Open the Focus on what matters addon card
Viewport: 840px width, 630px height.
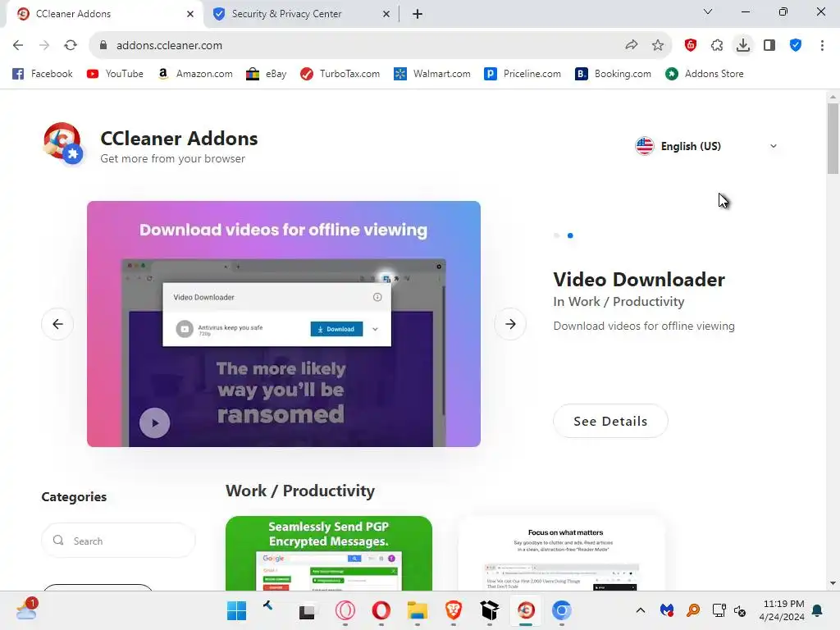561,554
